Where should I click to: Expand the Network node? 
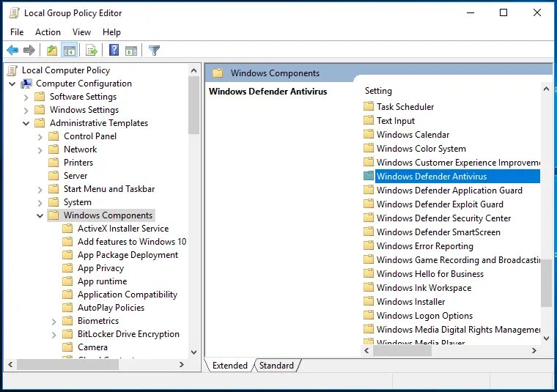(40, 150)
